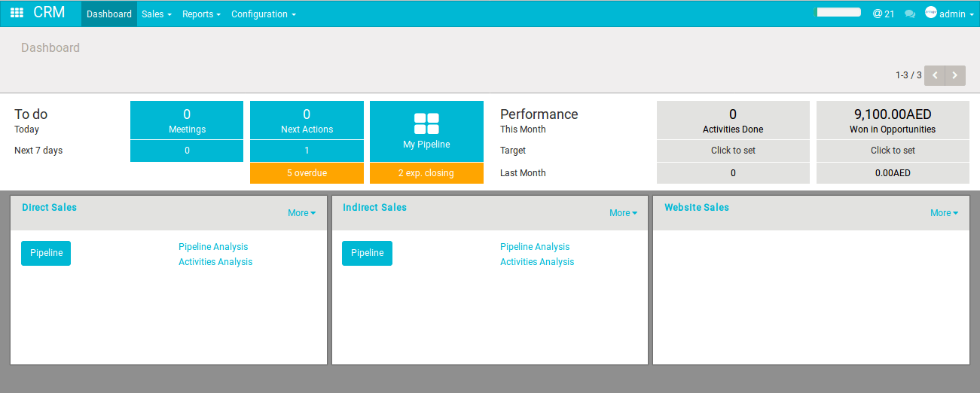This screenshot has width=980, height=393.
Task: Open Pipeline Analysis under Direct Sales
Action: (x=213, y=247)
